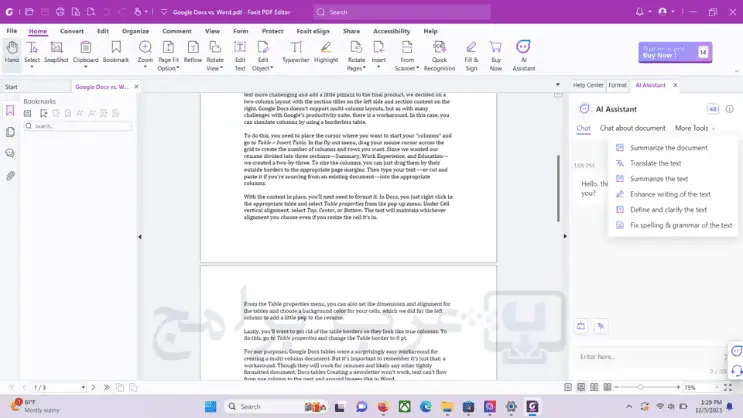Click Rotate View tool
The image size is (743, 418).
pos(215,55)
